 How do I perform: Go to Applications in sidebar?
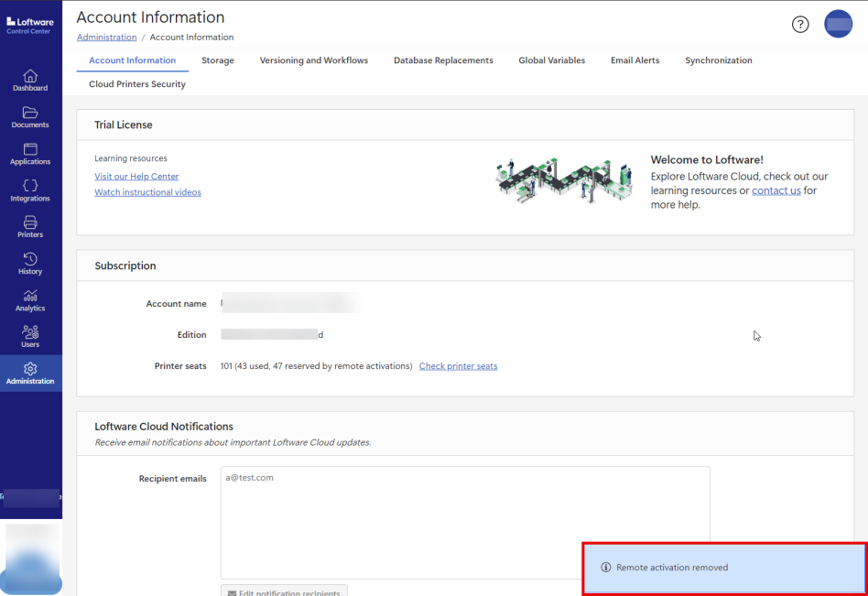(30, 153)
